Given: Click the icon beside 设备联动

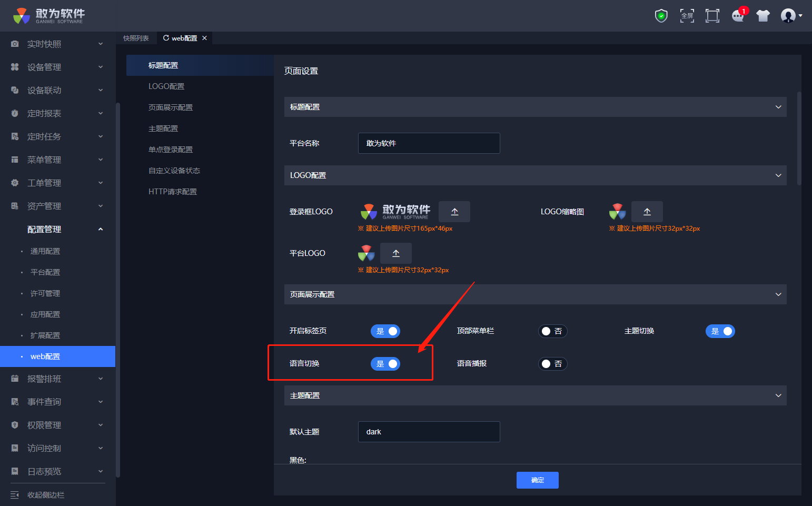Looking at the screenshot, I should tap(15, 90).
